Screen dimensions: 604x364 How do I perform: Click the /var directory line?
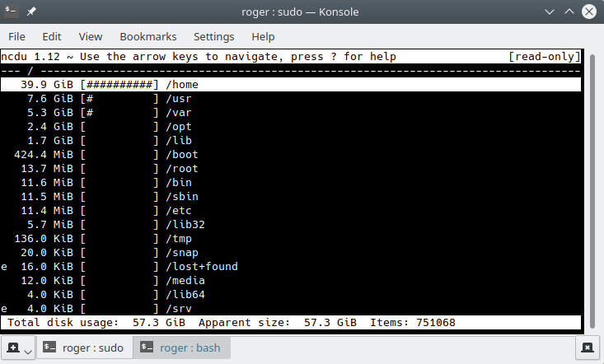pyautogui.click(x=180, y=113)
